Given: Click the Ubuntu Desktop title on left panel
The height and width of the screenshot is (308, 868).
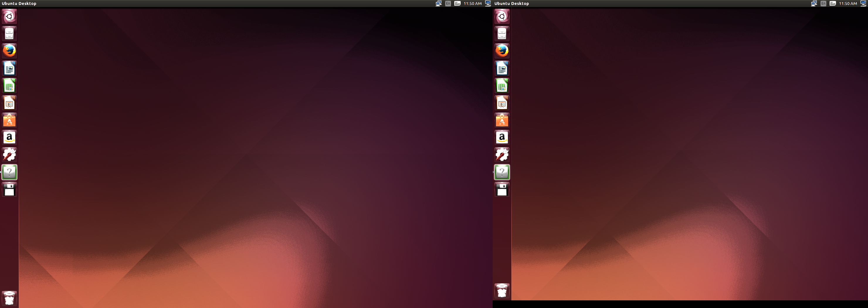Looking at the screenshot, I should click(x=19, y=3).
